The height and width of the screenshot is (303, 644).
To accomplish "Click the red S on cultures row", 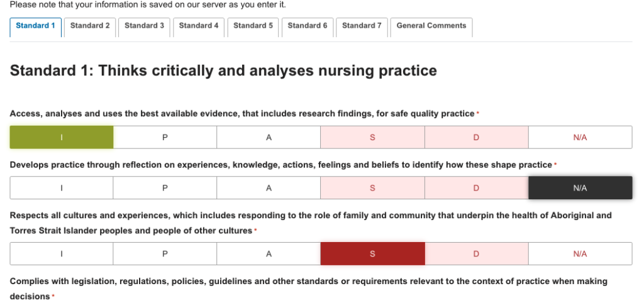I will coord(372,254).
